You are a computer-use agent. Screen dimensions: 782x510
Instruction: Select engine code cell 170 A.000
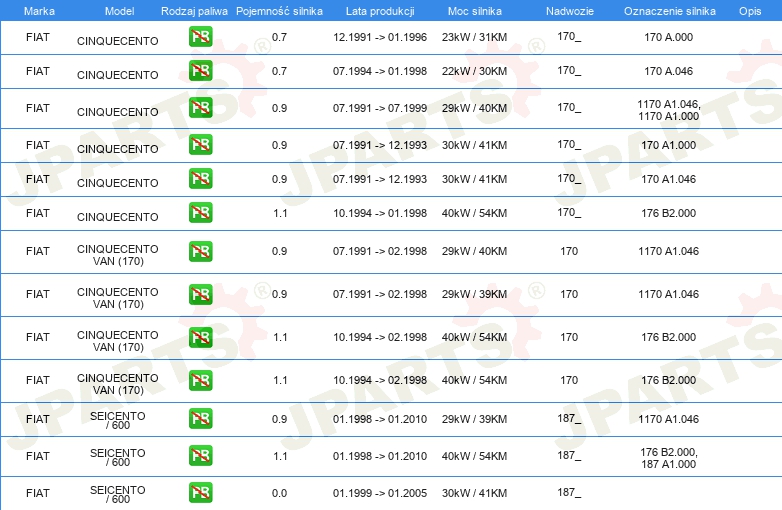pos(668,37)
